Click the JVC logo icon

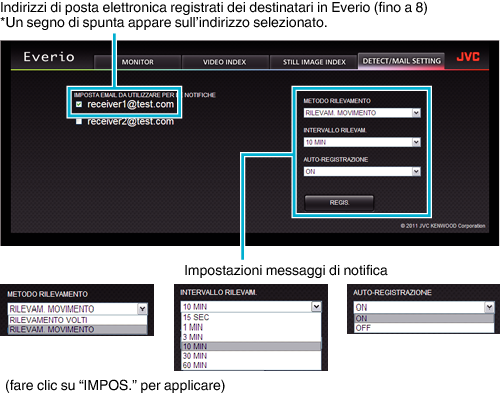468,57
